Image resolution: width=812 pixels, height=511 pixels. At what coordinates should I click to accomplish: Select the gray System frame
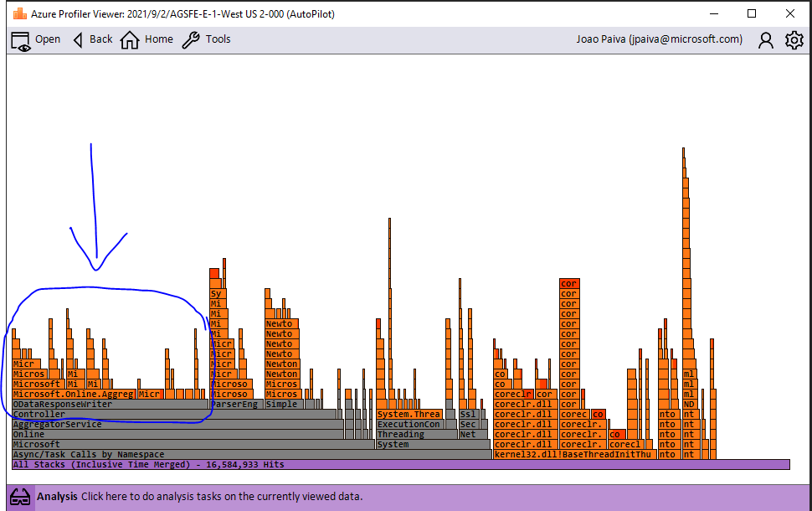click(x=433, y=445)
